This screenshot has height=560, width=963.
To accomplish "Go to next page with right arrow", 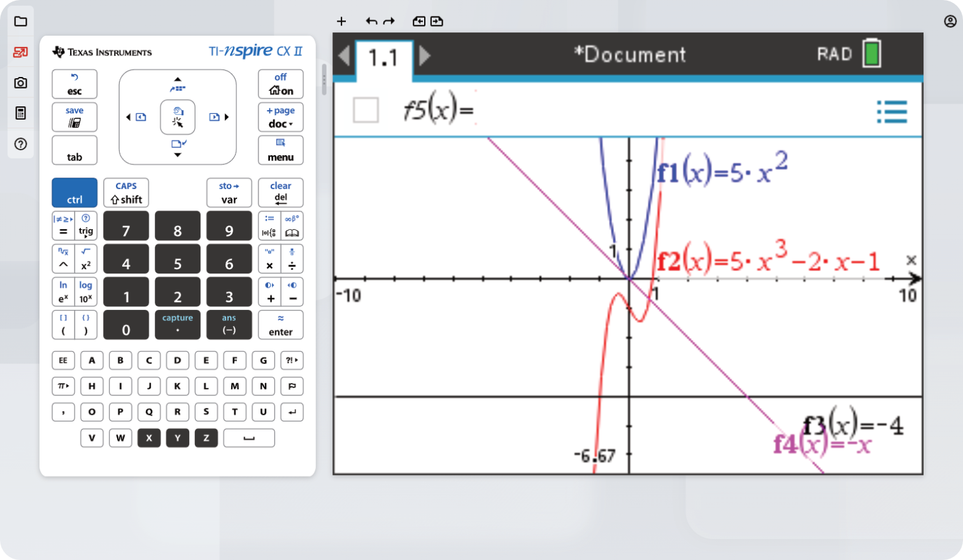I will tap(425, 56).
